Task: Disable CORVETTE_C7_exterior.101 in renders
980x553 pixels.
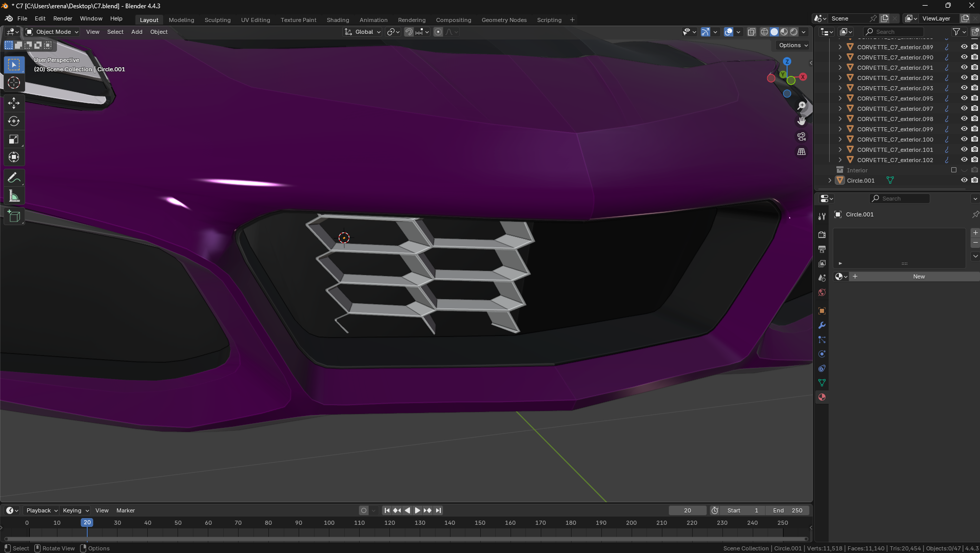Action: click(x=974, y=149)
